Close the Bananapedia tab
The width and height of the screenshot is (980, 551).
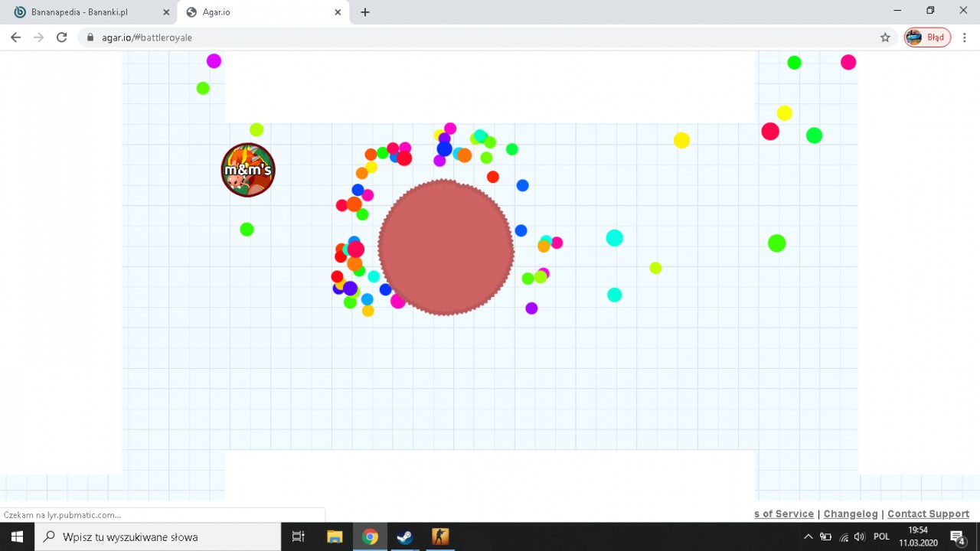click(x=166, y=12)
